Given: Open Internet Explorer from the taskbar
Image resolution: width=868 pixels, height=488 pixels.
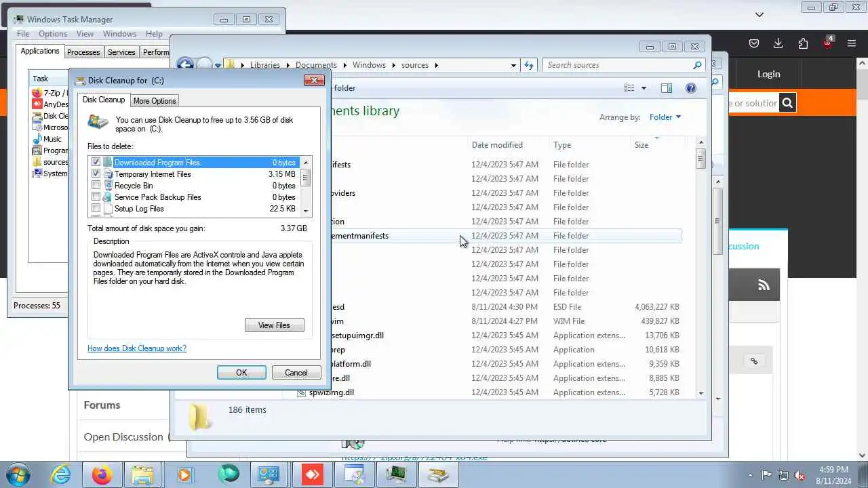Looking at the screenshot, I should click(x=61, y=474).
